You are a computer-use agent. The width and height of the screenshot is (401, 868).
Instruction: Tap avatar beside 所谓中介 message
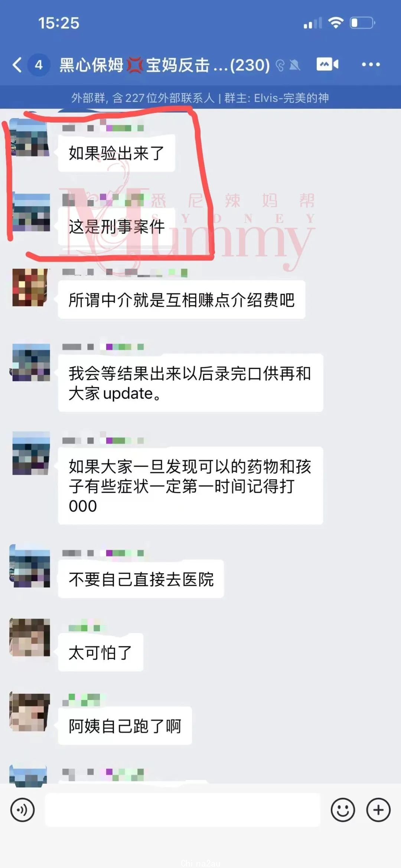tap(30, 287)
